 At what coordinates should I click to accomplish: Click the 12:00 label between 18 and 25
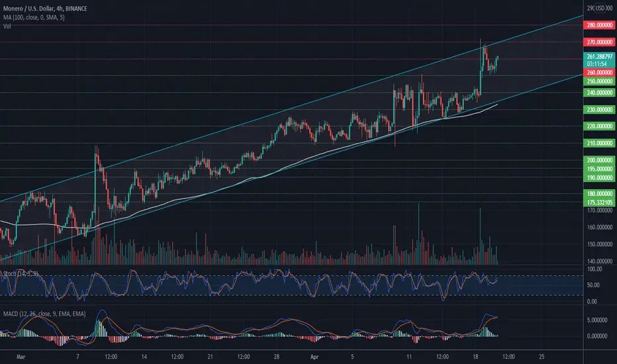pos(508,357)
